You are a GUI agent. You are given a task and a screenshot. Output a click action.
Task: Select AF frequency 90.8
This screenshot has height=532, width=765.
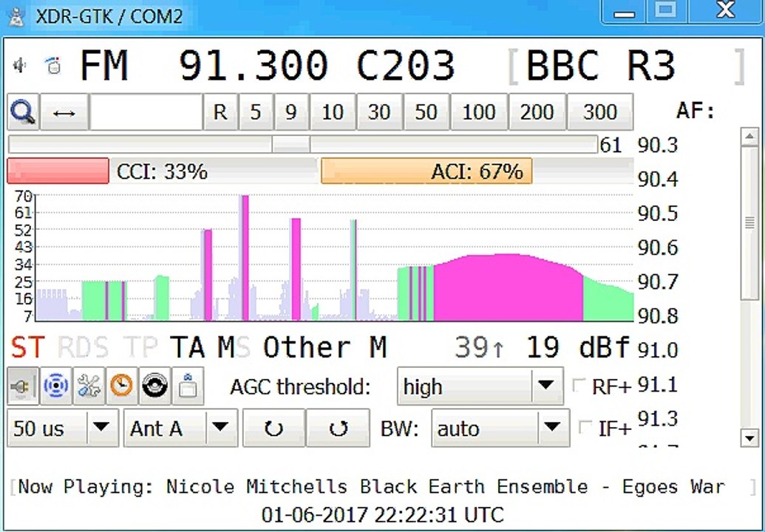pos(658,316)
